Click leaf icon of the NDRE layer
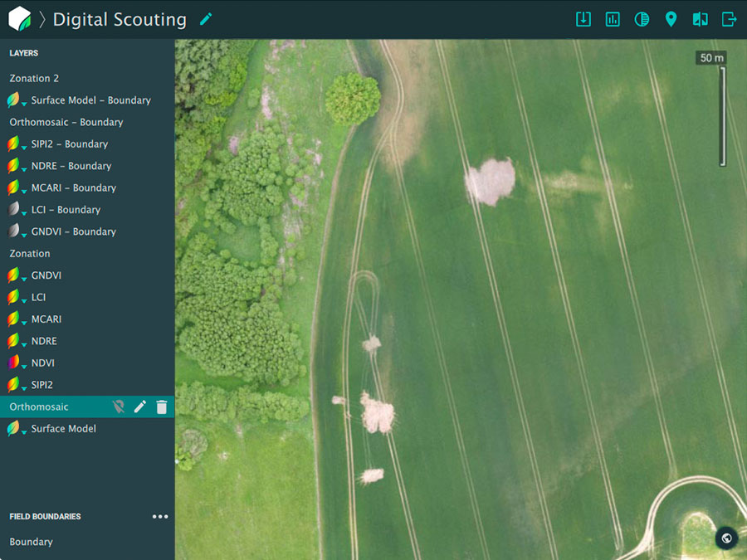This screenshot has width=747, height=560. coord(13,340)
